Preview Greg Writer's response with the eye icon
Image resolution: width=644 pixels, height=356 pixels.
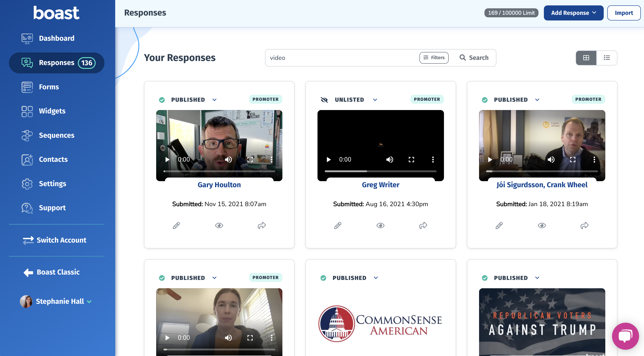click(381, 225)
